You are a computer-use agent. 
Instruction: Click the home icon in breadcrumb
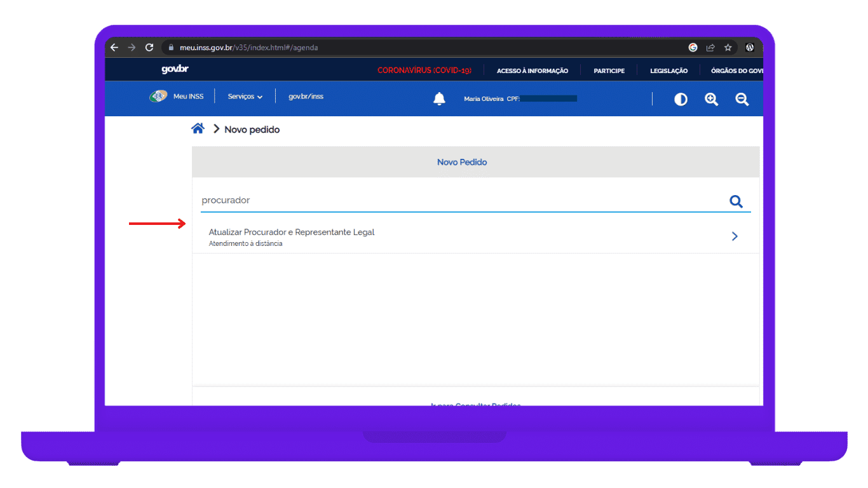tap(198, 129)
